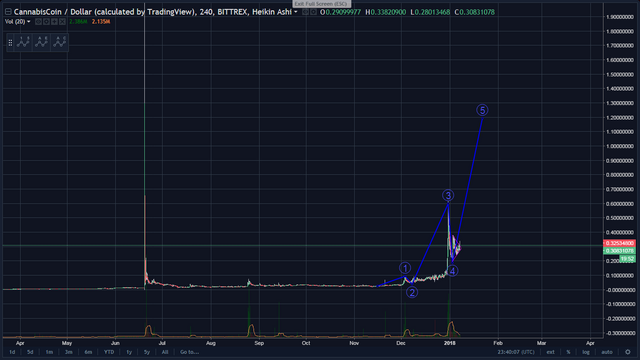This screenshot has height=360, width=640.
Task: Click the -0.30000000 price axis label
Action: click(619, 333)
